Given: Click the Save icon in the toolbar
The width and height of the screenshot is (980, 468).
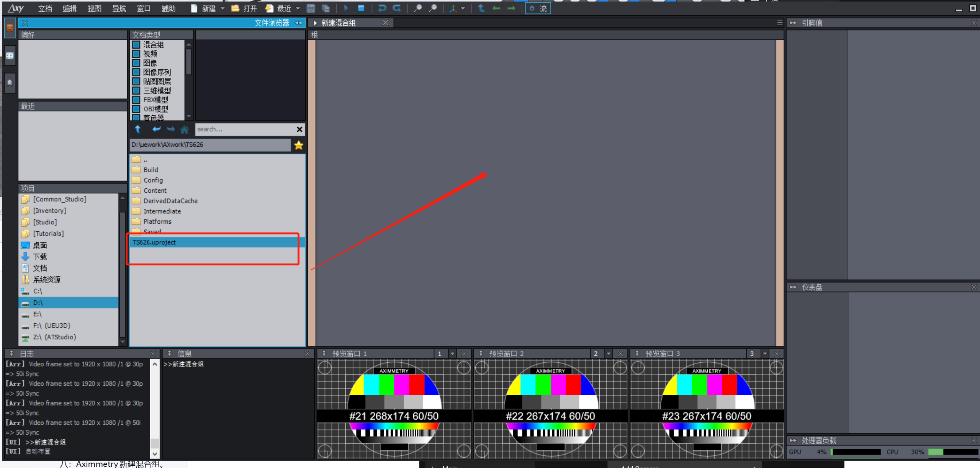Looking at the screenshot, I should 311,8.
